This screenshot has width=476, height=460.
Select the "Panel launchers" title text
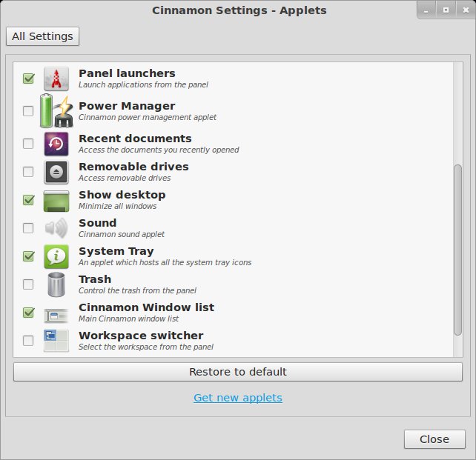127,73
